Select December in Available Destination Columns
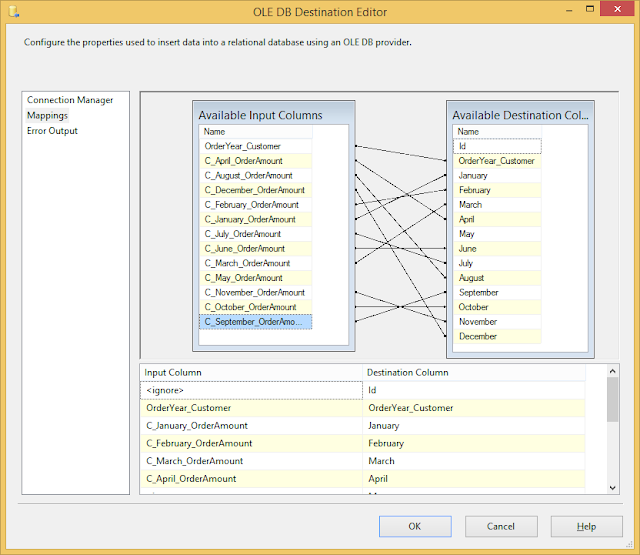The height and width of the screenshot is (555, 640). 478,337
